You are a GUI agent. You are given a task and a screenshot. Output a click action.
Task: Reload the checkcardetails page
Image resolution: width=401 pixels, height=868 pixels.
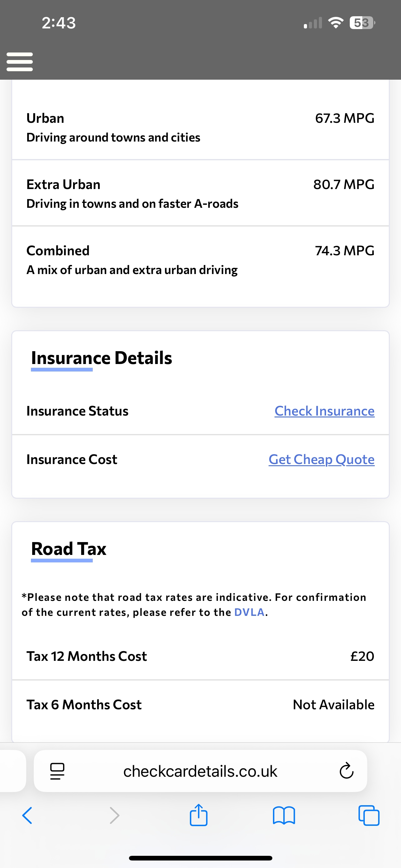[x=346, y=771]
